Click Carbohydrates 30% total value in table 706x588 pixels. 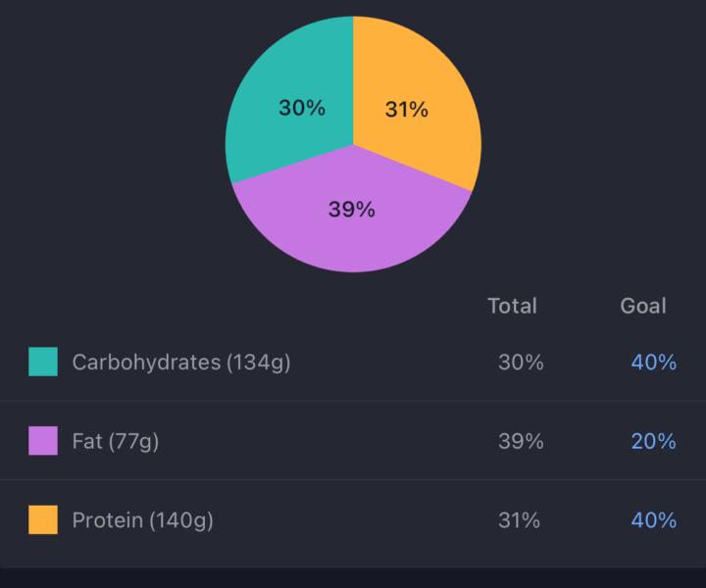tap(520, 363)
